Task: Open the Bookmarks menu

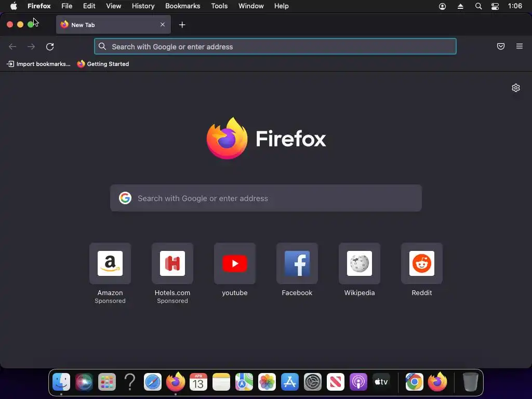Action: tap(182, 6)
